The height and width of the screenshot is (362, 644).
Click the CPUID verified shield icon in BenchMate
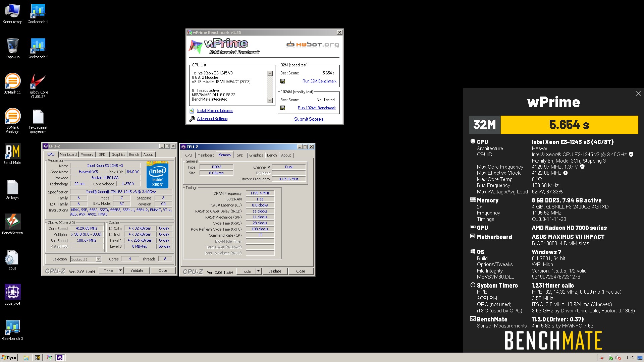(631, 155)
